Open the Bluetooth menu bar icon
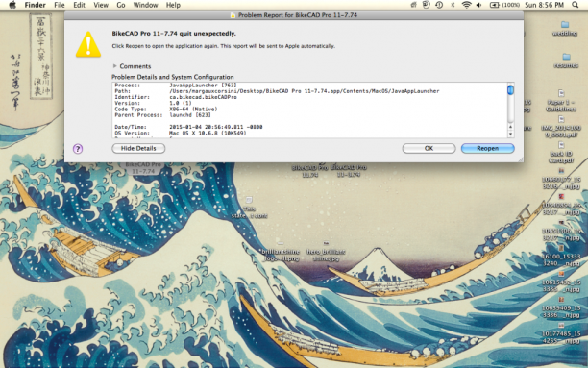This screenshot has width=588, height=368. [453, 5]
